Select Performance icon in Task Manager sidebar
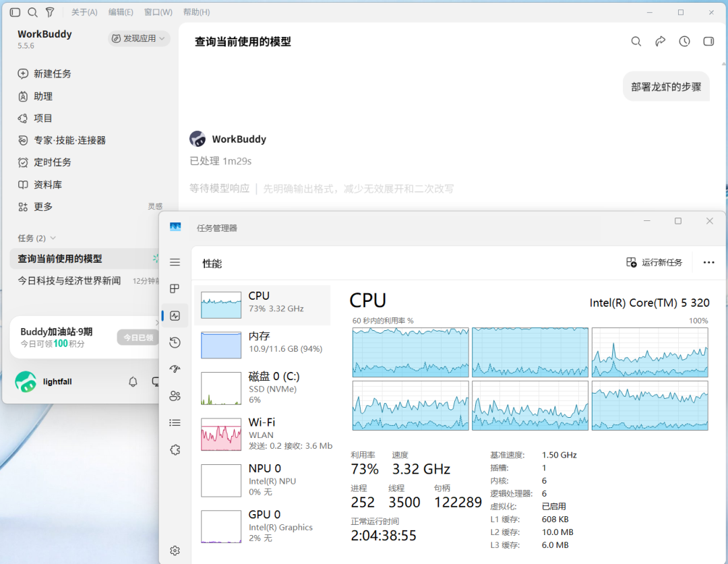 175,315
